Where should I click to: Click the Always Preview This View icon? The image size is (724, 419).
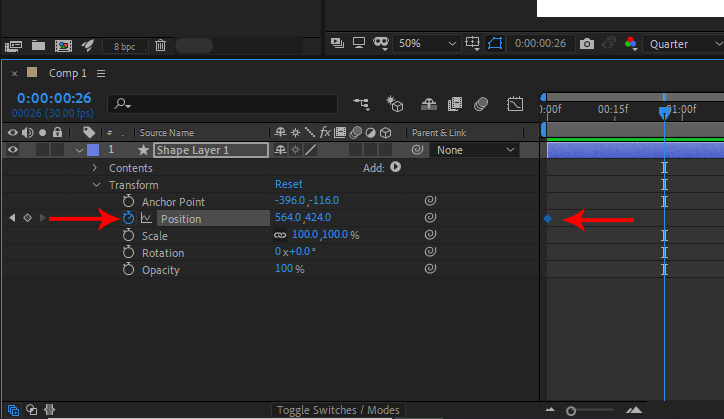(x=338, y=43)
